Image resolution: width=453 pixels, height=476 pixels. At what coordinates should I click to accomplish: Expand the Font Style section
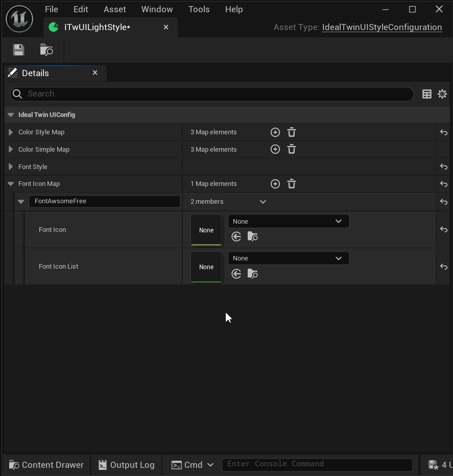(x=11, y=167)
